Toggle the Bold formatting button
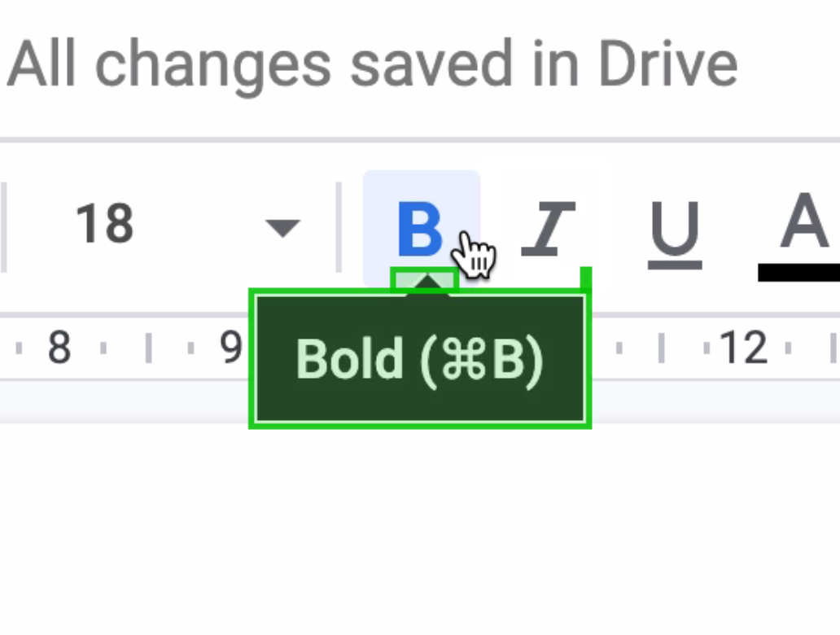840x635 pixels. (x=421, y=228)
